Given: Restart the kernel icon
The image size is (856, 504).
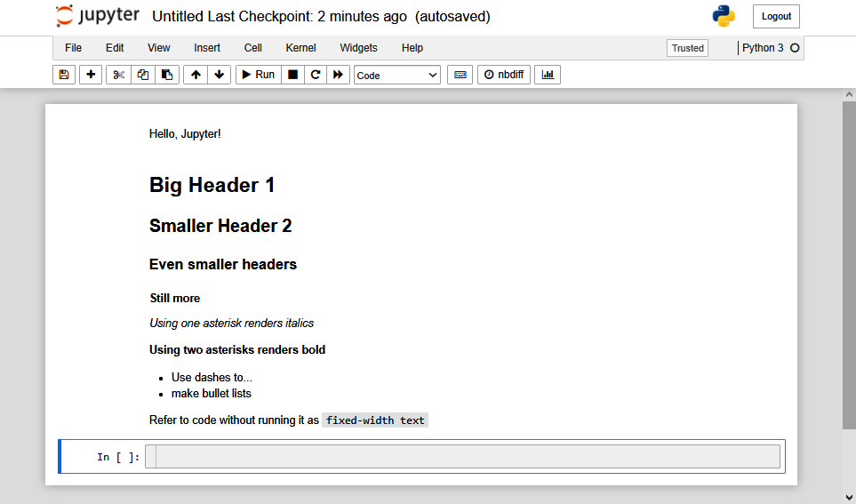Looking at the screenshot, I should 315,75.
